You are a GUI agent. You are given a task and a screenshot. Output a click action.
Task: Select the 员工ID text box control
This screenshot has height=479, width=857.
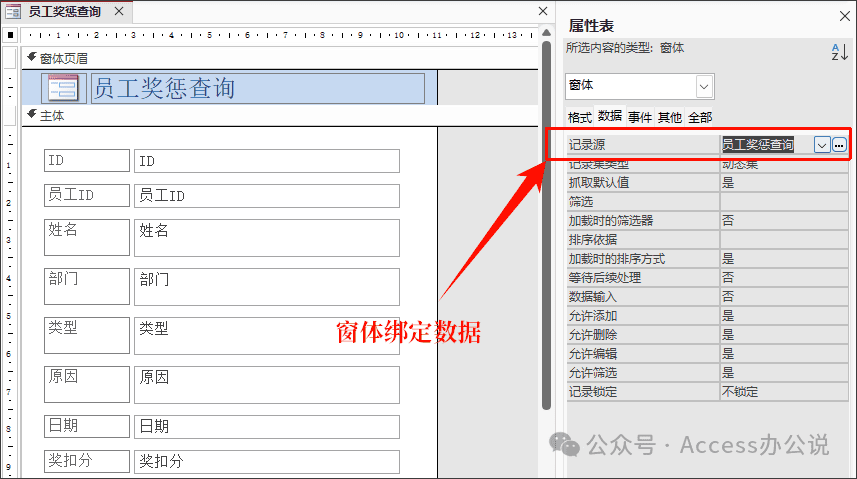click(x=267, y=195)
